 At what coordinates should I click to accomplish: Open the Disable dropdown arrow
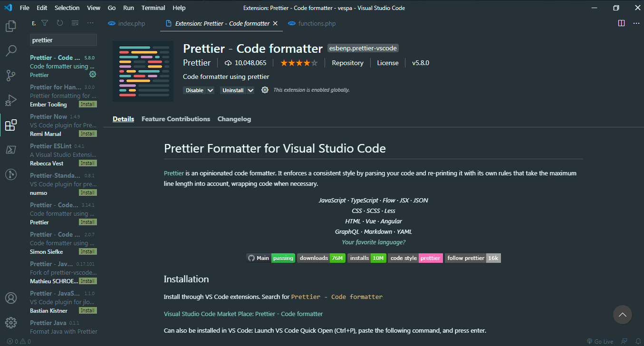pos(211,90)
